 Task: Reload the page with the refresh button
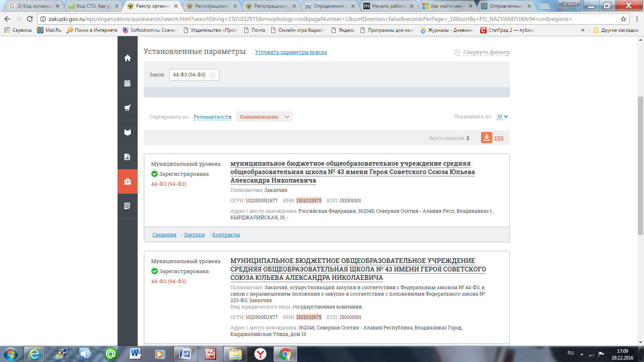click(x=30, y=19)
